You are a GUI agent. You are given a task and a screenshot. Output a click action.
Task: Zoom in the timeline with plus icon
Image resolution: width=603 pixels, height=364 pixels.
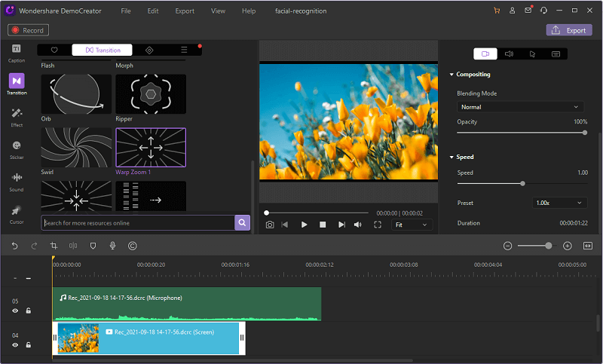pyautogui.click(x=568, y=246)
